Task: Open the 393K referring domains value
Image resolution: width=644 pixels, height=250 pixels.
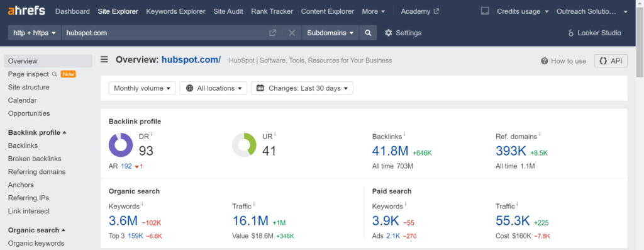Action: [511, 151]
